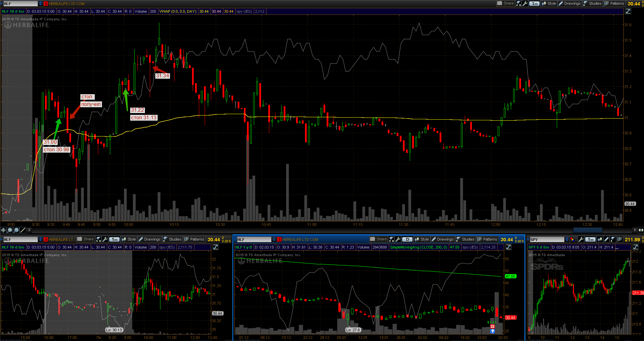Image resolution: width=644 pixels, height=341 pixels.
Task: Click the blue lightbulb event icon on daily chart
Action: click(493, 331)
